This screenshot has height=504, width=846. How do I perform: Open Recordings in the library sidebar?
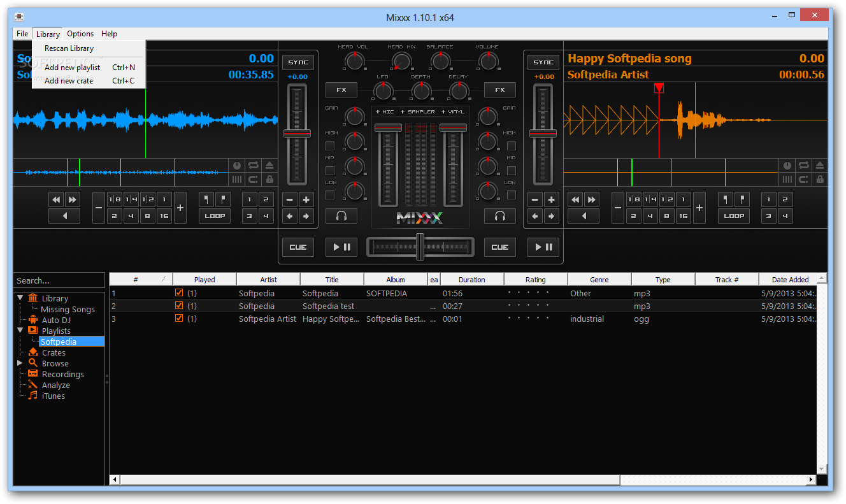62,374
